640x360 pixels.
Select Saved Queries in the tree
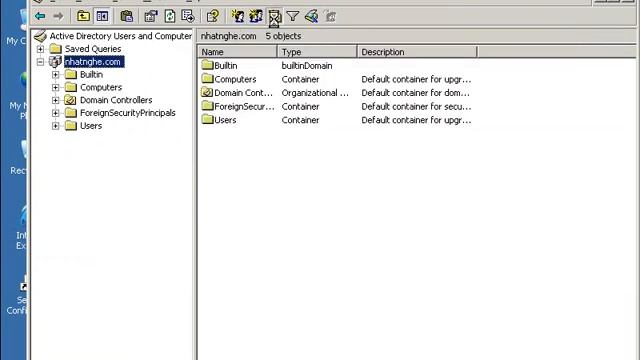[x=93, y=49]
